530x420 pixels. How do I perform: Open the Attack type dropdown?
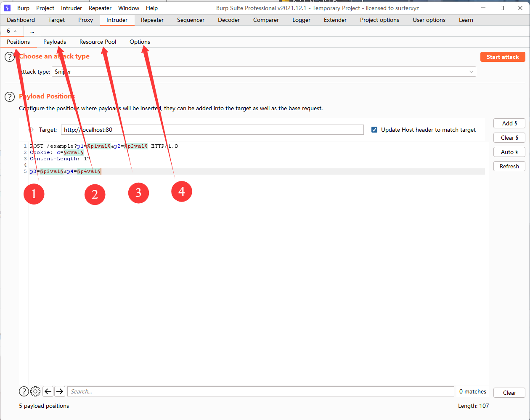[x=264, y=72]
